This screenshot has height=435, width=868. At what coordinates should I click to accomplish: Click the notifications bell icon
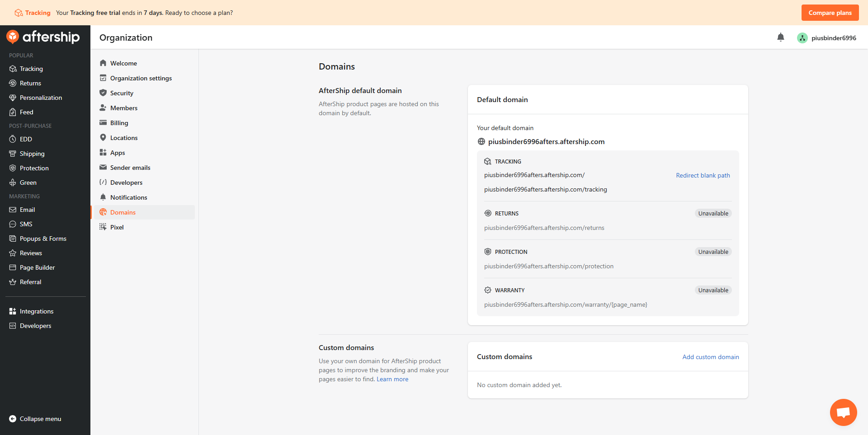[780, 37]
